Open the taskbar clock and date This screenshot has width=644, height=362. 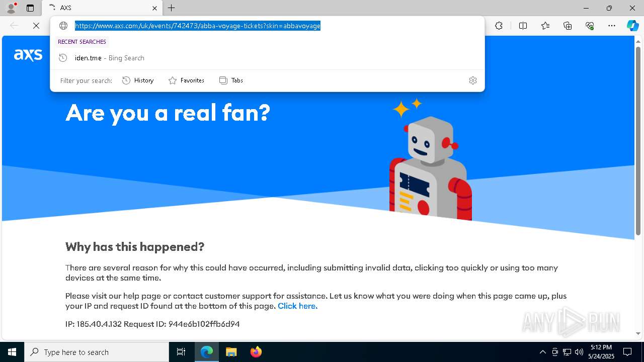[601, 352]
